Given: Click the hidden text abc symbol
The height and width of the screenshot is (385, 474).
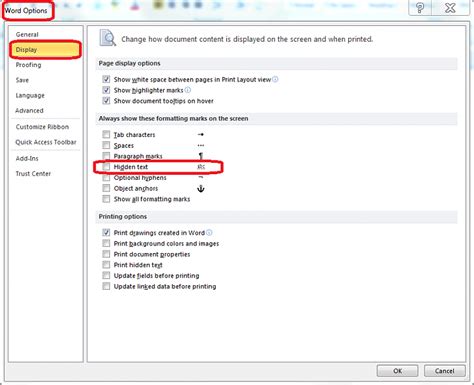Looking at the screenshot, I should (201, 167).
